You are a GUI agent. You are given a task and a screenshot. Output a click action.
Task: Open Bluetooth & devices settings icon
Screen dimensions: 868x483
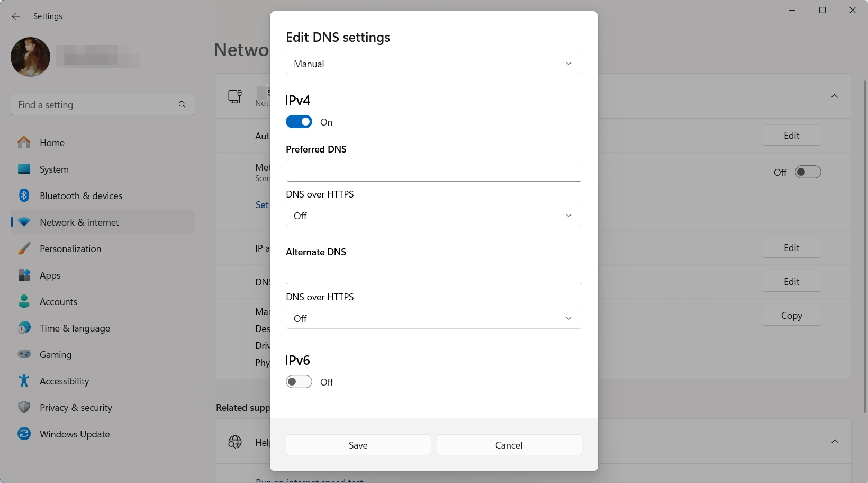[x=24, y=195]
